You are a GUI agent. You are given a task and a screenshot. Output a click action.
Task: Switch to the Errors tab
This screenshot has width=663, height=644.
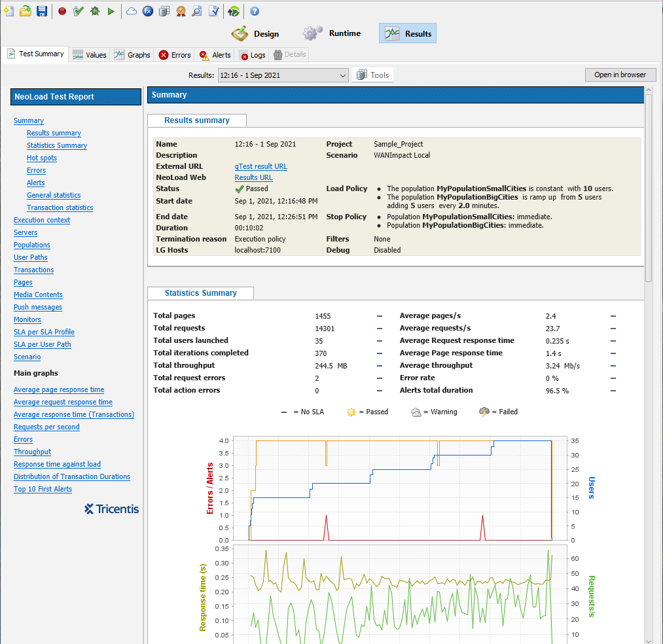(175, 55)
